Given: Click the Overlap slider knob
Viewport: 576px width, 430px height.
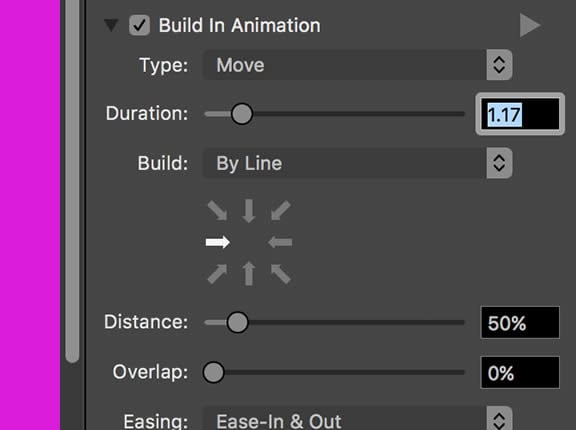Looking at the screenshot, I should [213, 372].
